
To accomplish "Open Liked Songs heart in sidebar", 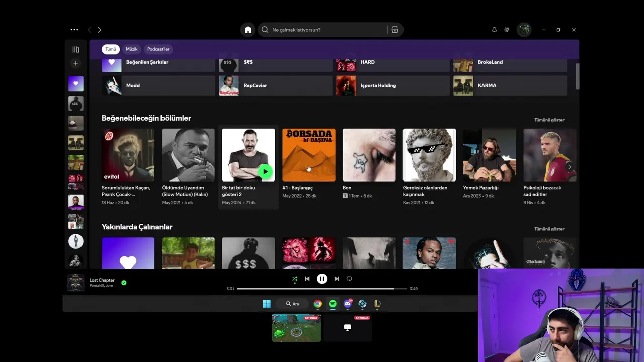I will point(76,84).
